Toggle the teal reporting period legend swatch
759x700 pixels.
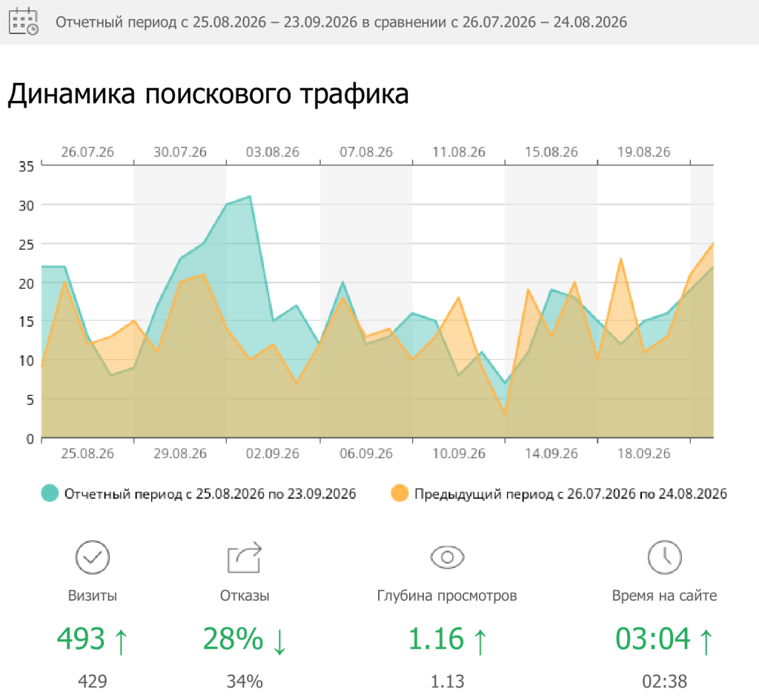(x=50, y=493)
